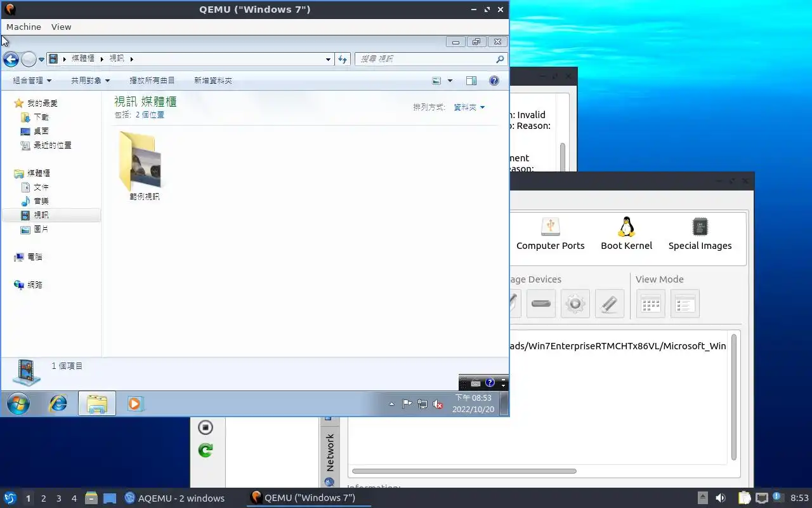Click the 搜尋 視訊 search field
Screen dimensions: 812x508
(x=431, y=59)
